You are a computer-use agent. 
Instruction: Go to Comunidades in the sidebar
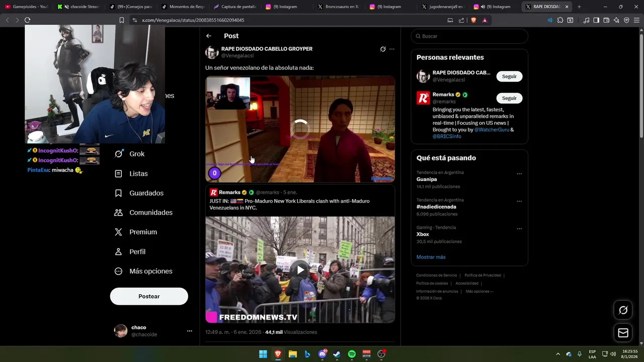point(144,213)
